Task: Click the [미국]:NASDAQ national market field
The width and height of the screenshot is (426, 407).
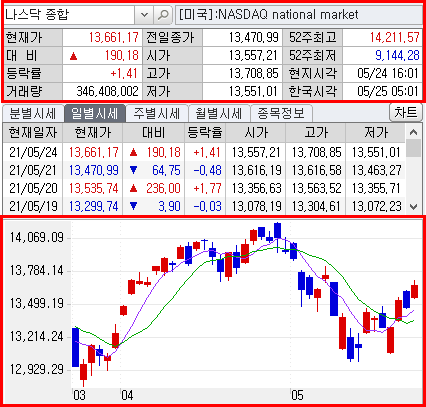Action: pos(299,15)
